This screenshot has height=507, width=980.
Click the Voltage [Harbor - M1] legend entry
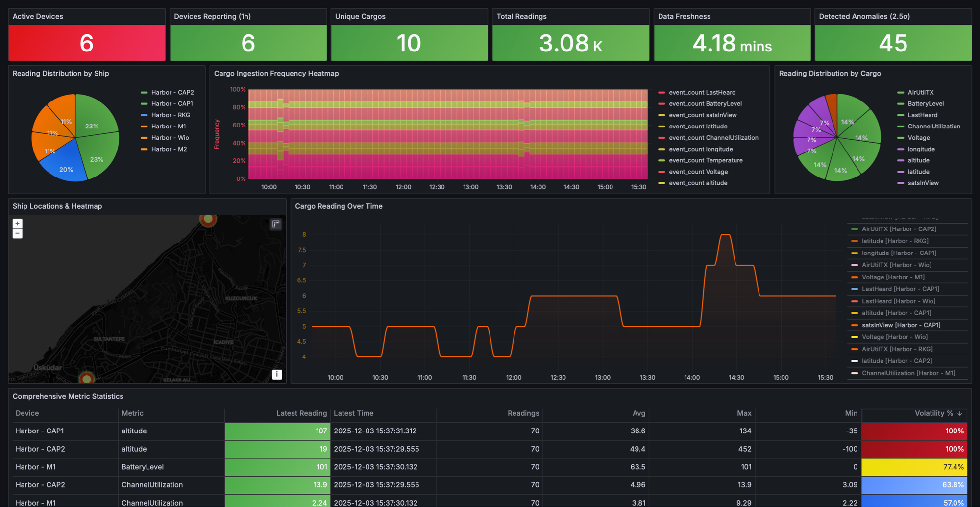[893, 277]
